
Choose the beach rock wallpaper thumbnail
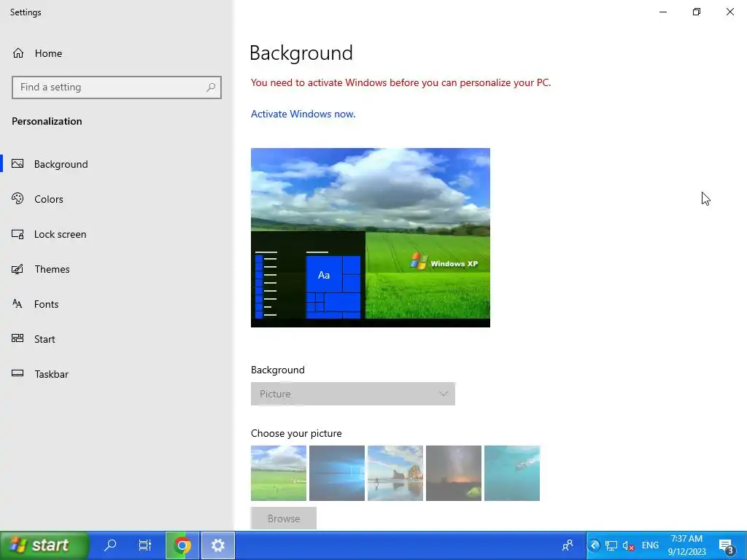[395, 472]
